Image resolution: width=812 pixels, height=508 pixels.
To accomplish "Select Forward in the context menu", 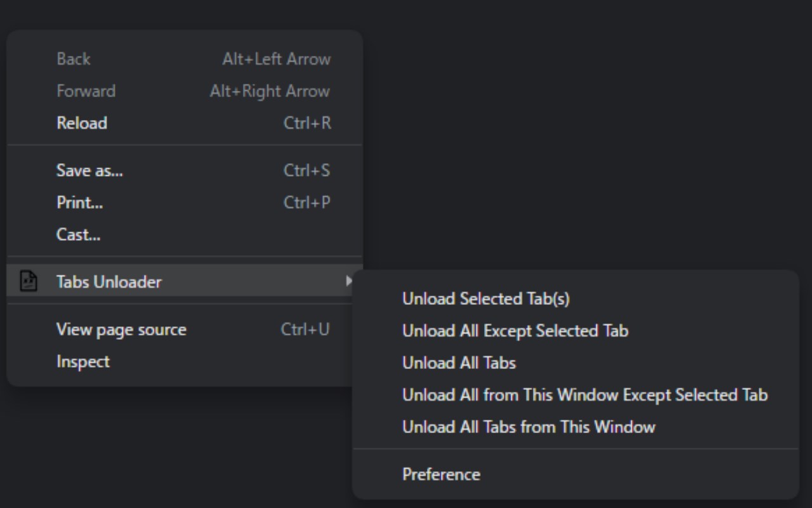I will 86,91.
